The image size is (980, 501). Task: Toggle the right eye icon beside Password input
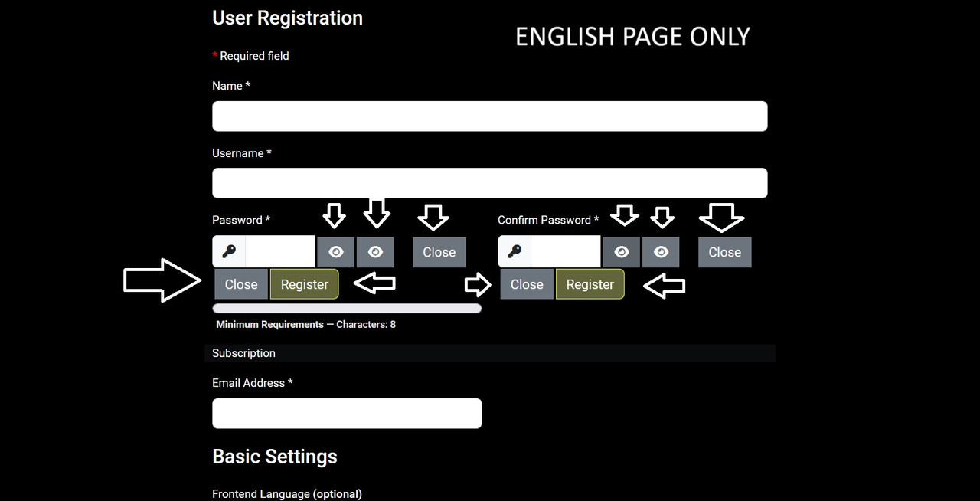pos(375,252)
